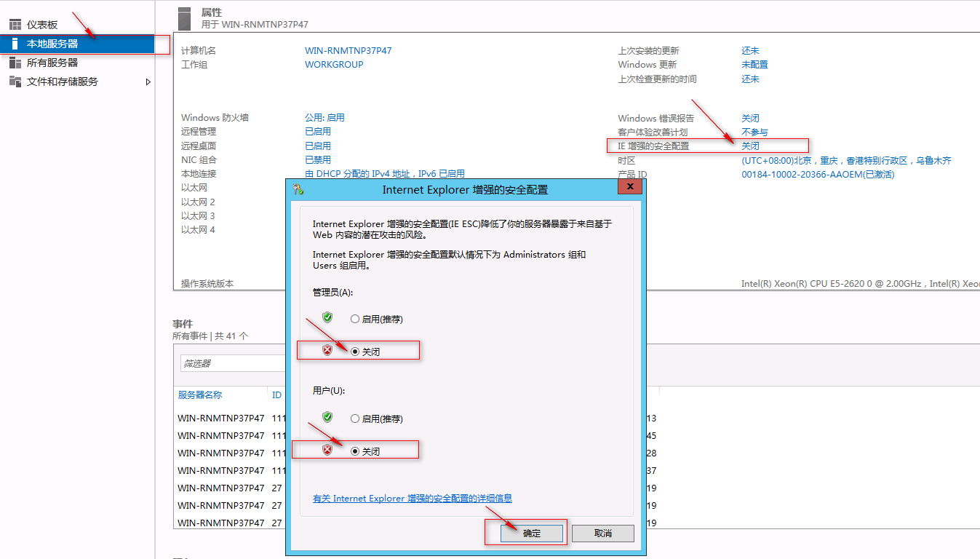Screen dimensions: 980x559
Task: Open 有关 Internet Explorer 增强的安全配置的详细信息 link
Action: tap(413, 499)
